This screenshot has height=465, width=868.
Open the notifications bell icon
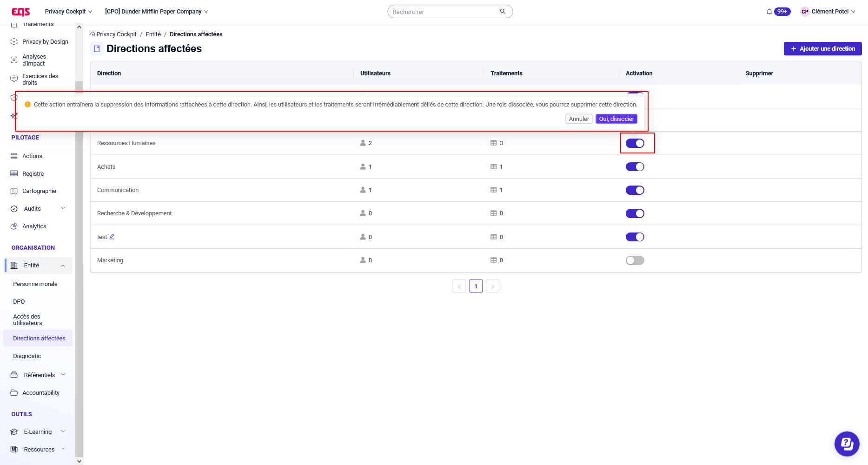(769, 12)
